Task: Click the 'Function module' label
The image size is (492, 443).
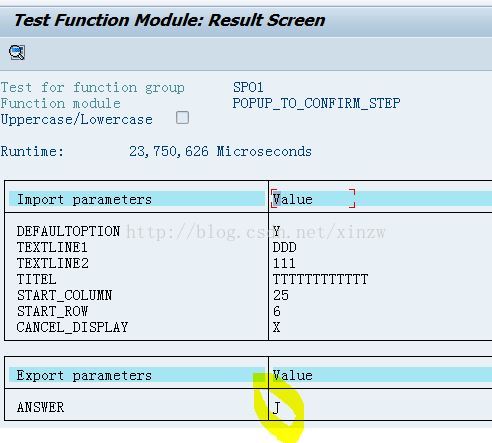Action: (x=61, y=103)
